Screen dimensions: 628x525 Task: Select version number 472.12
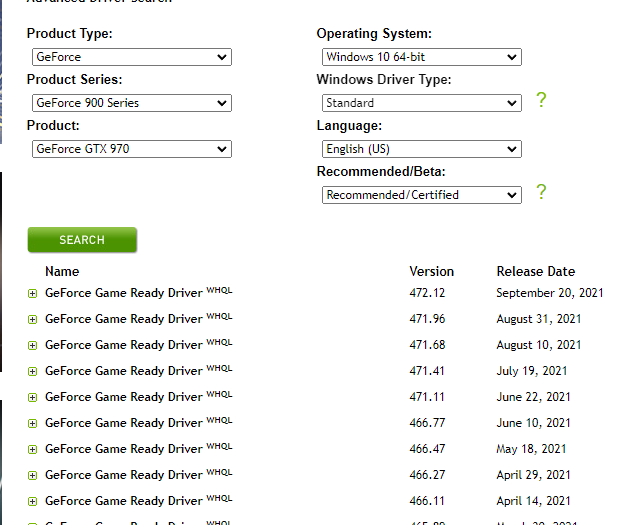[x=427, y=293]
